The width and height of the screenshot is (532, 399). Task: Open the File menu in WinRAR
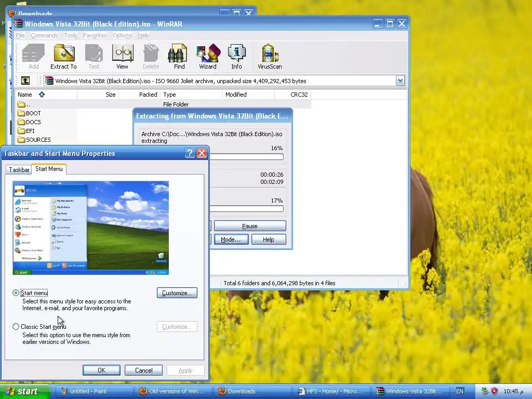tap(20, 35)
